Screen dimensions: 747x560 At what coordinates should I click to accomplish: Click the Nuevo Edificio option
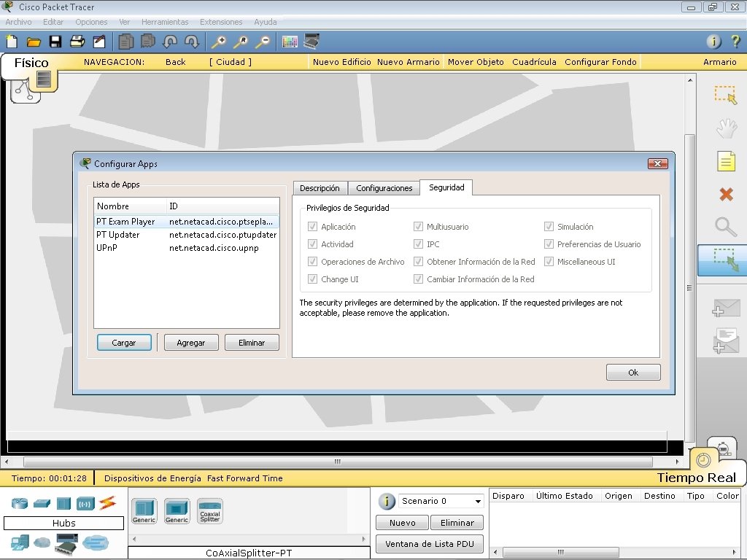point(341,62)
